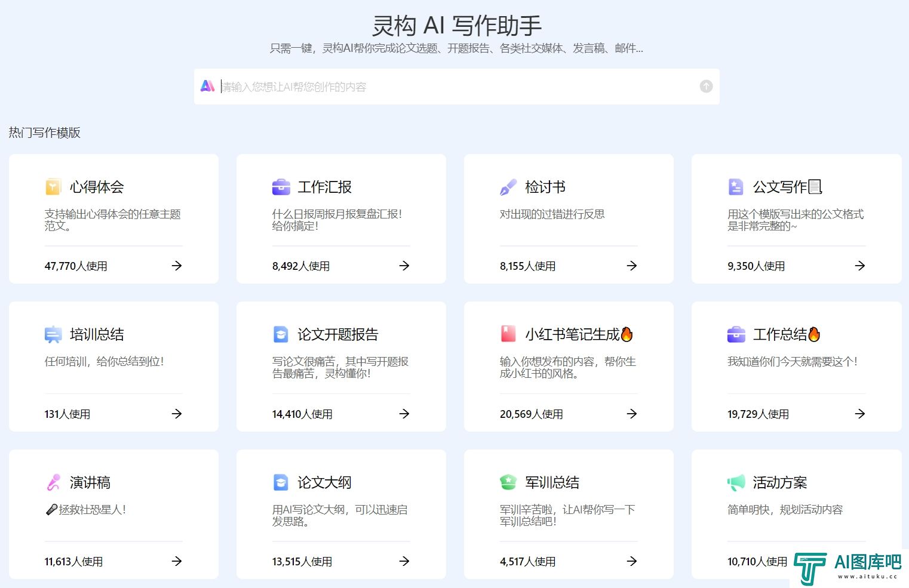This screenshot has width=909, height=588.
Task: Select the 论文大纲 template title
Action: [x=324, y=482]
